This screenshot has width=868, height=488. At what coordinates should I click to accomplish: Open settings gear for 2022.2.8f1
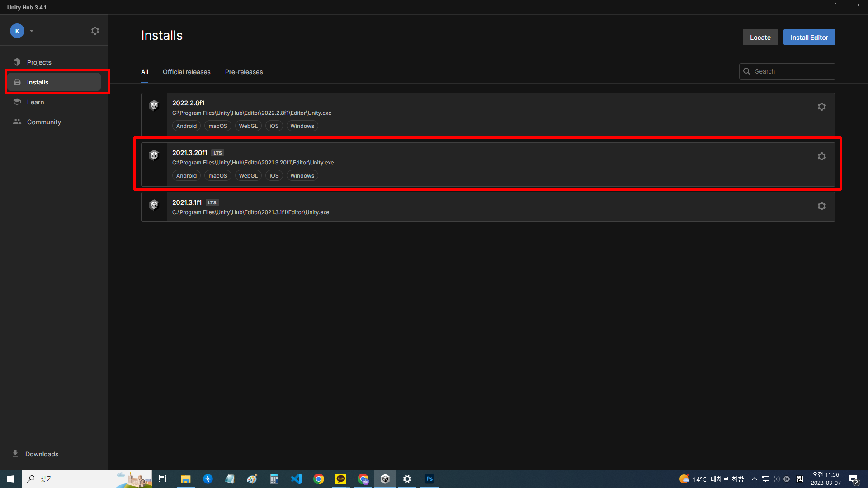[821, 107]
